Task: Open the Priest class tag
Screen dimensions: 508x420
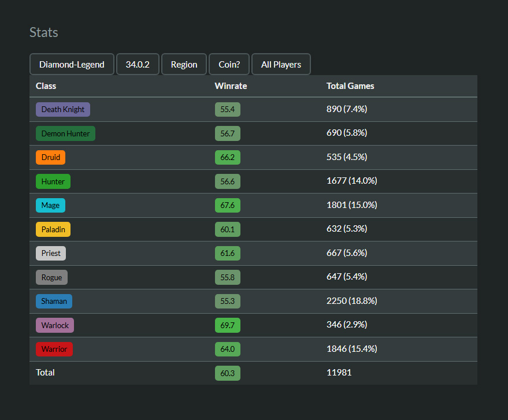Action: pos(51,253)
